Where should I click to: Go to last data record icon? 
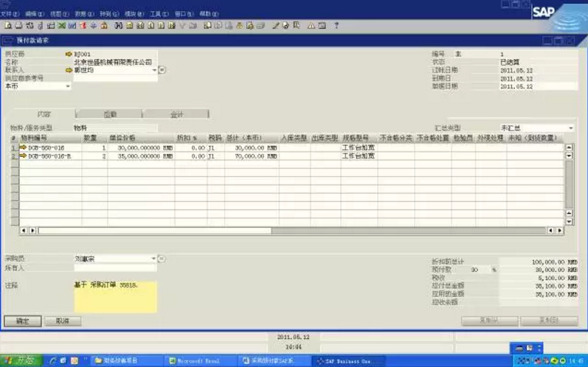pyautogui.click(x=172, y=26)
